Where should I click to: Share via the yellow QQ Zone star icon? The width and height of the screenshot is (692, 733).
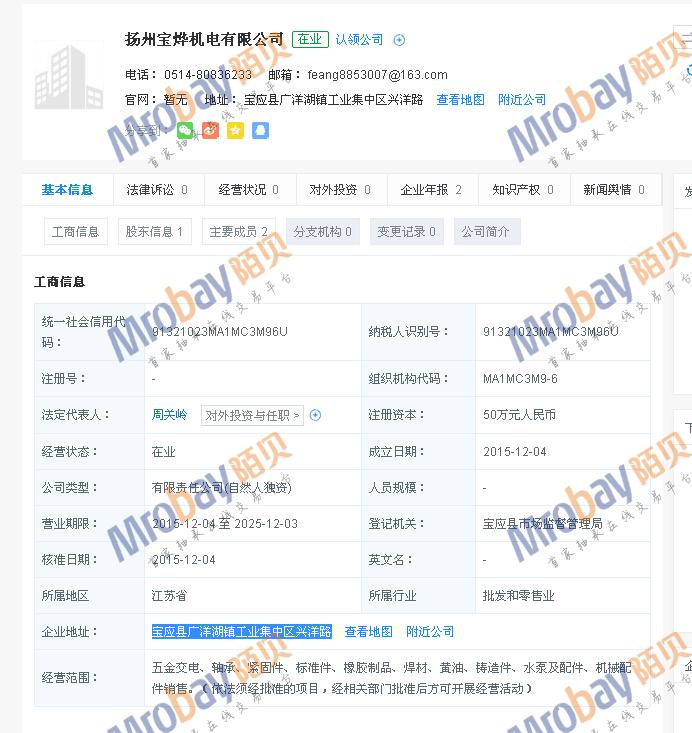[235, 130]
